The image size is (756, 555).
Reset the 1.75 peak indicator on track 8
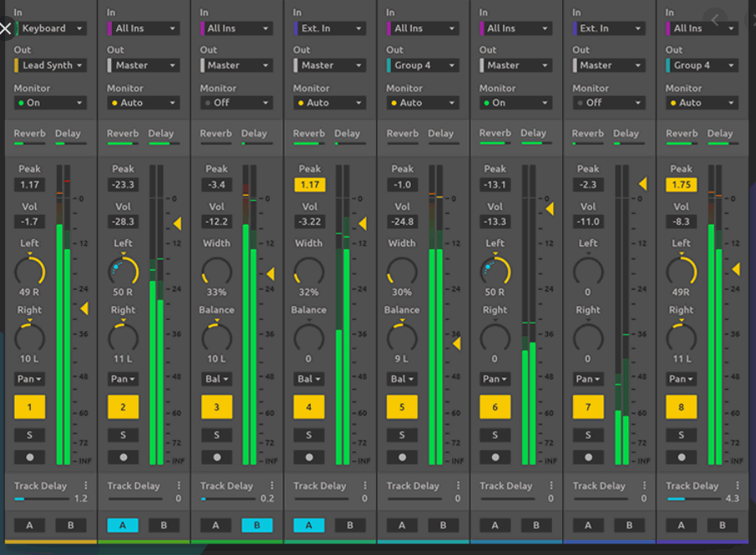click(x=681, y=185)
